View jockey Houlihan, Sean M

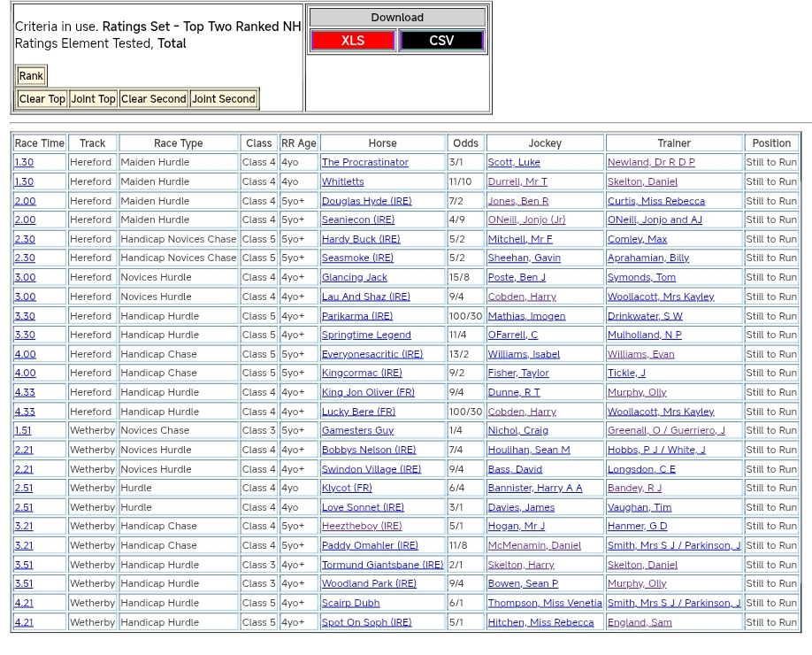529,451
